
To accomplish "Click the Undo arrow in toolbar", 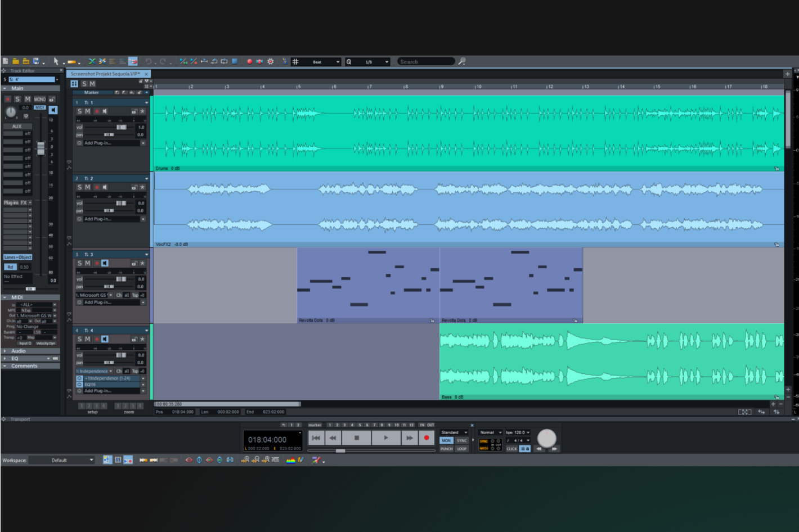I will (x=149, y=61).
